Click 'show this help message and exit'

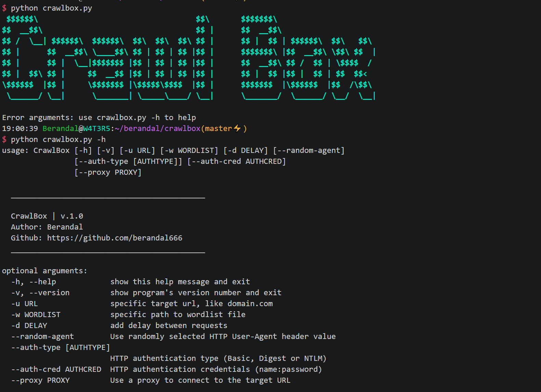(x=180, y=282)
